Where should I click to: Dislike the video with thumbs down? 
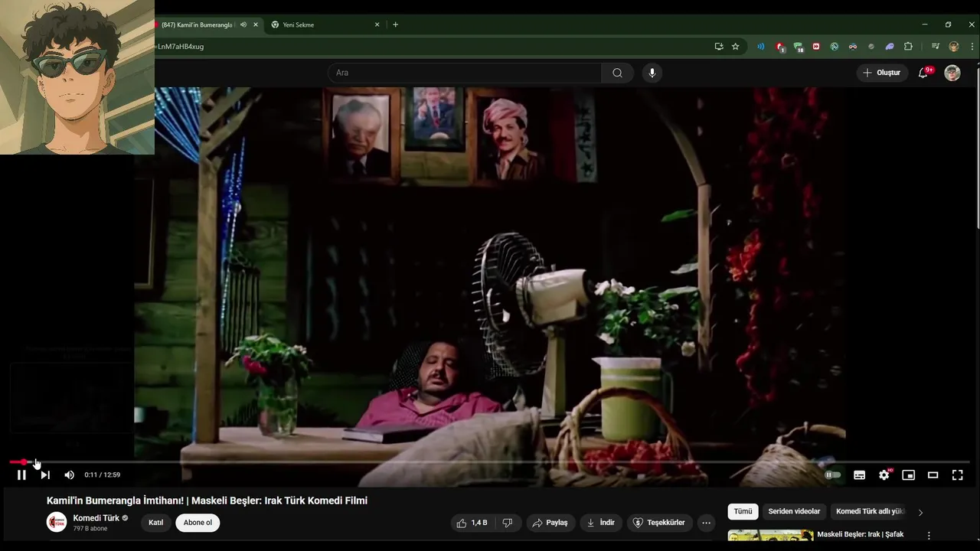click(x=507, y=523)
